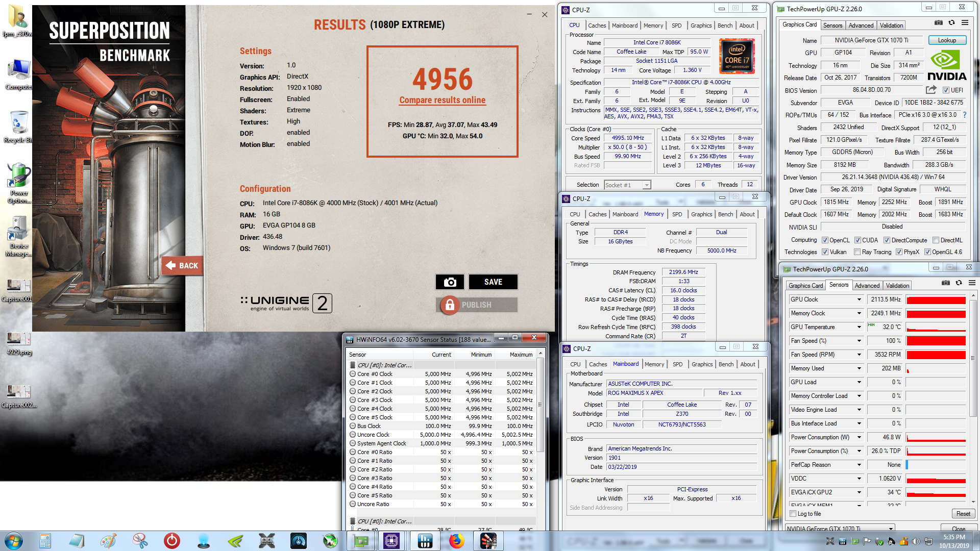Click the BIOS export share icon in GPU-Z
The height and width of the screenshot is (551, 980).
point(931,90)
